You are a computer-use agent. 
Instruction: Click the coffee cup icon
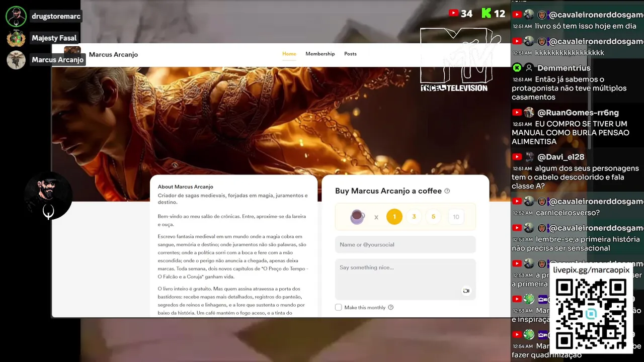[x=357, y=217]
